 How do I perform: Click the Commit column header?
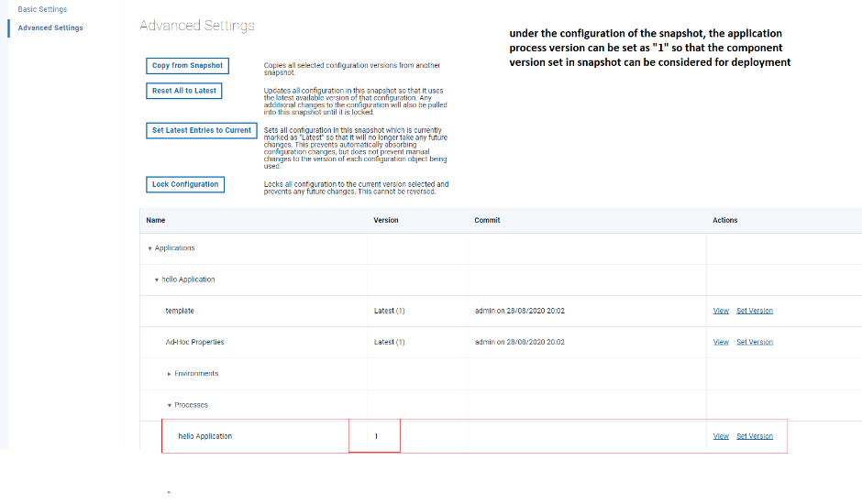[487, 220]
